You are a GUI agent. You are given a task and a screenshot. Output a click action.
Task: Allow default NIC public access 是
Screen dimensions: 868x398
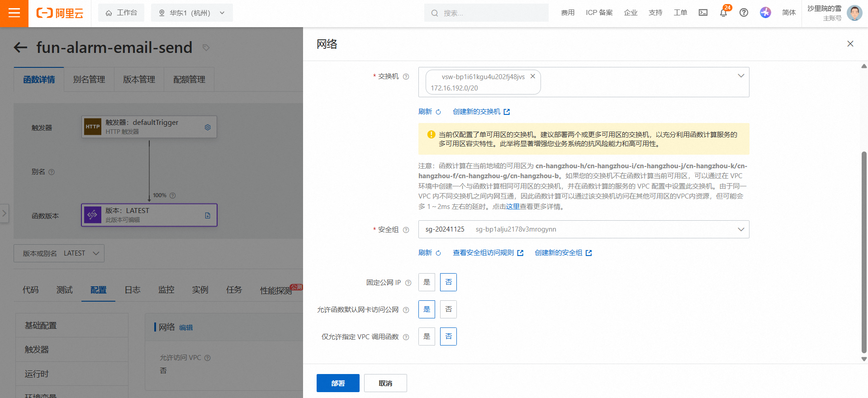[427, 309]
